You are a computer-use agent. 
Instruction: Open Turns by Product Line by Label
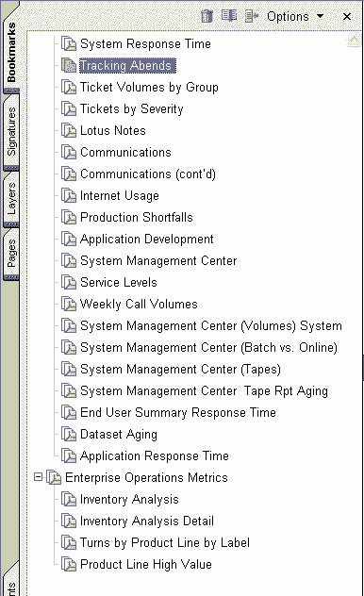[164, 542]
